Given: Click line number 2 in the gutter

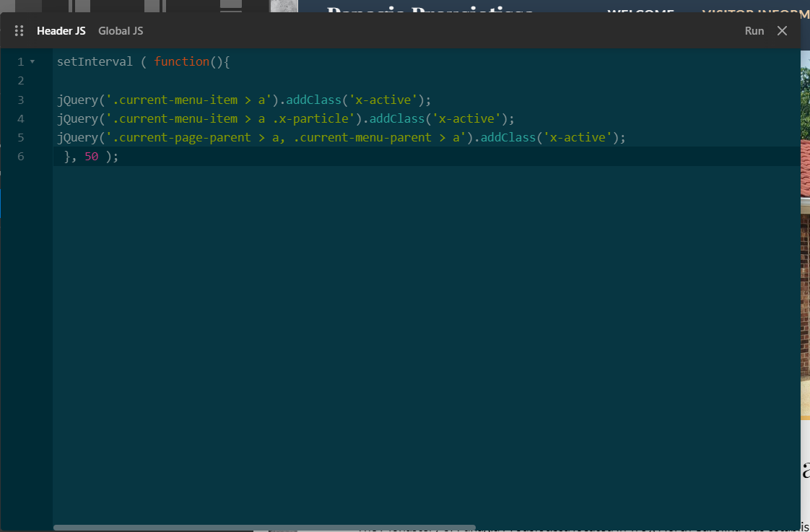Looking at the screenshot, I should click(x=21, y=81).
